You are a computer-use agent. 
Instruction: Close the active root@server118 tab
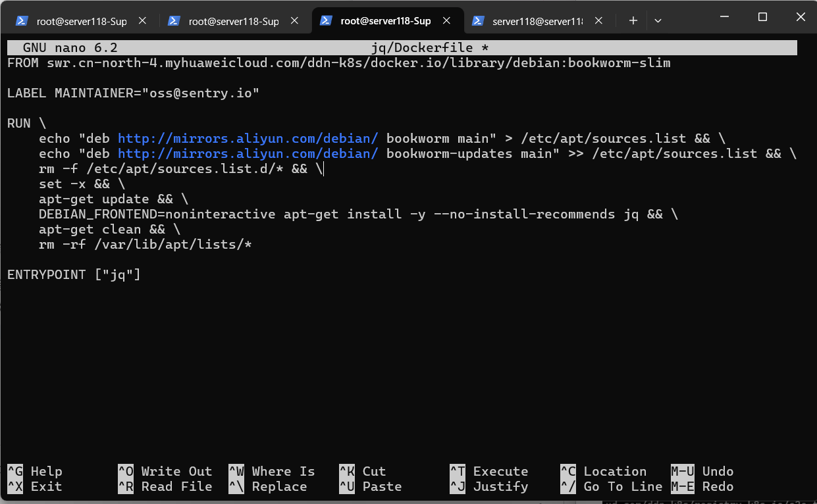446,21
